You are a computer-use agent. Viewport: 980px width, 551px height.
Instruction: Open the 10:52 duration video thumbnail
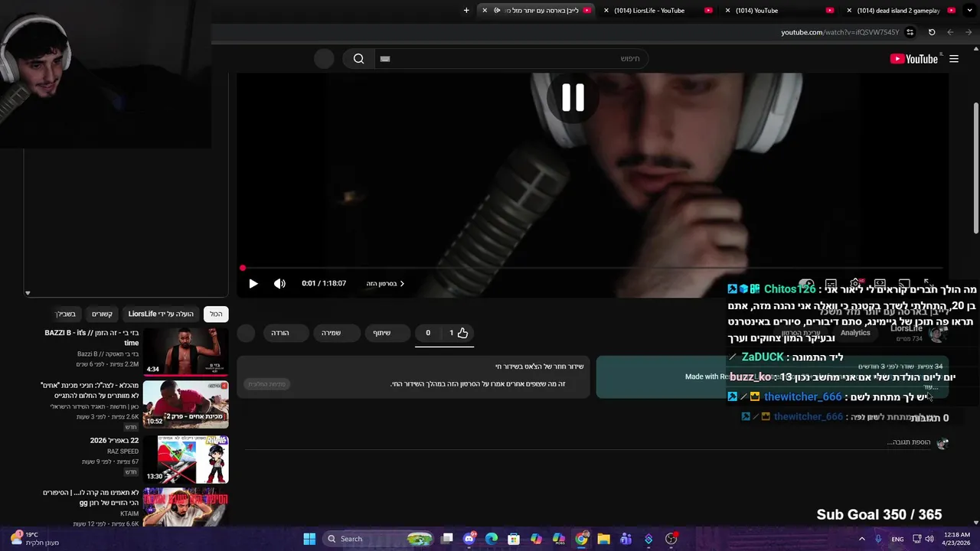coord(185,404)
